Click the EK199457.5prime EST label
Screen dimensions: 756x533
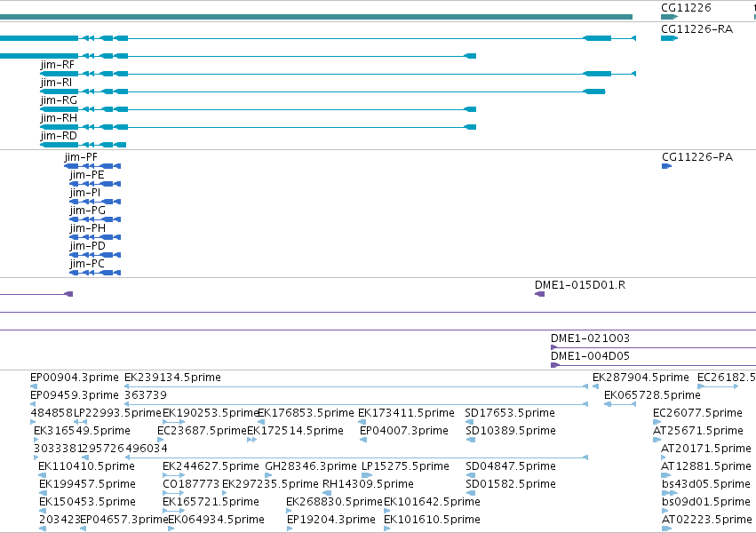click(87, 485)
